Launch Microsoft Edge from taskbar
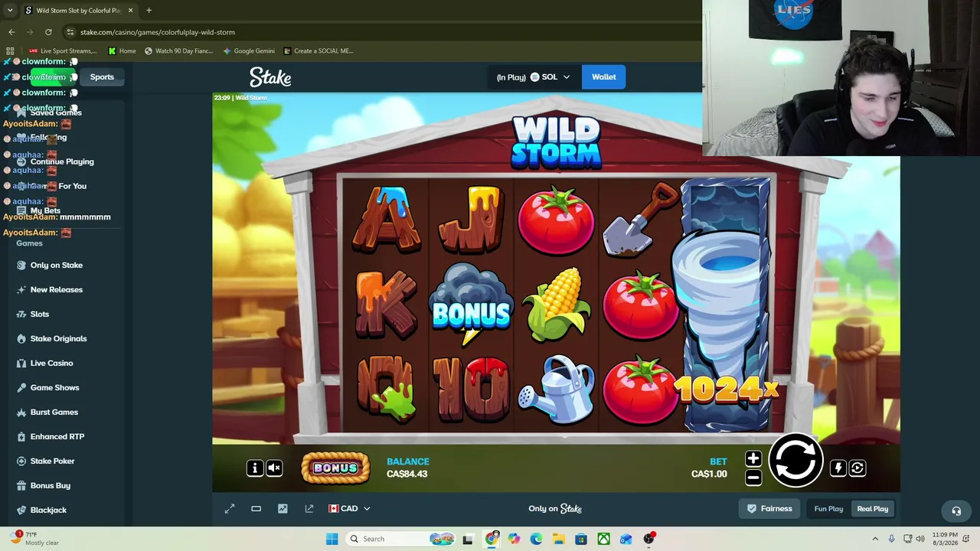Screen dimensions: 980x551 click(536, 539)
